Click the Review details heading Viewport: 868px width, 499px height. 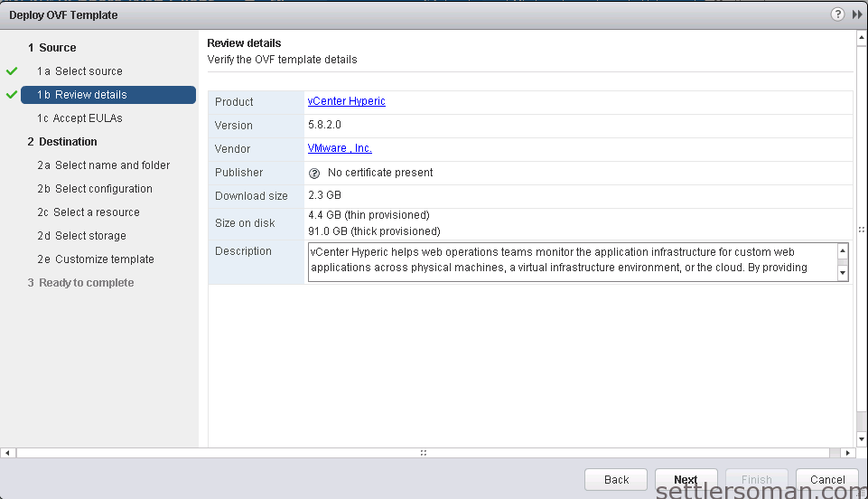244,43
